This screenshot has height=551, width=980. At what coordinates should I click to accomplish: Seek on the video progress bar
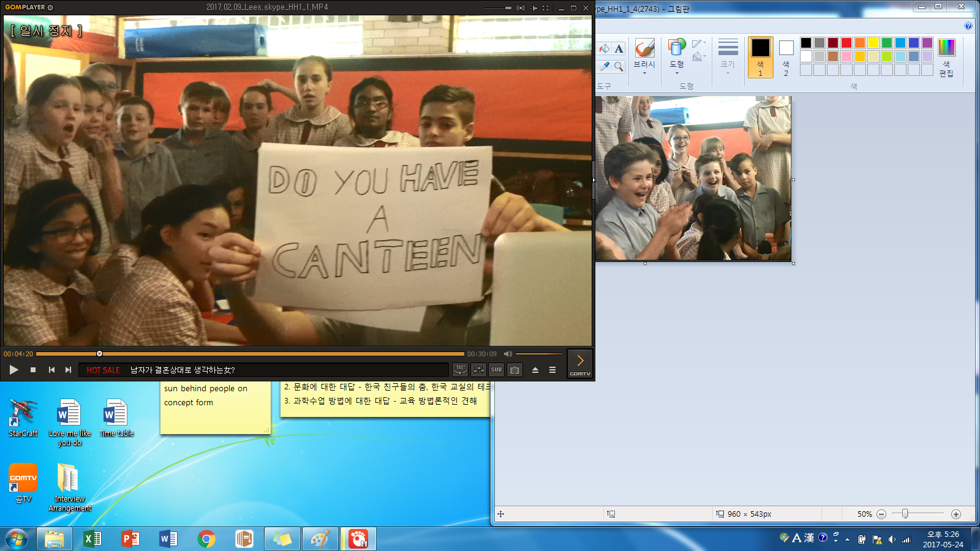point(250,354)
